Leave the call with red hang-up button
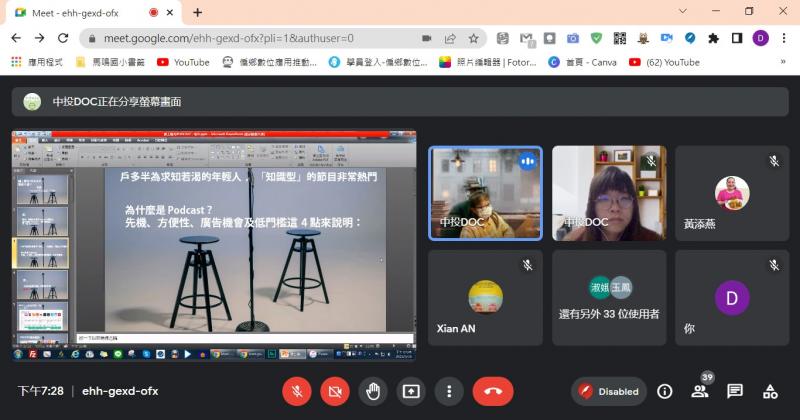800x420 pixels. pyautogui.click(x=493, y=391)
